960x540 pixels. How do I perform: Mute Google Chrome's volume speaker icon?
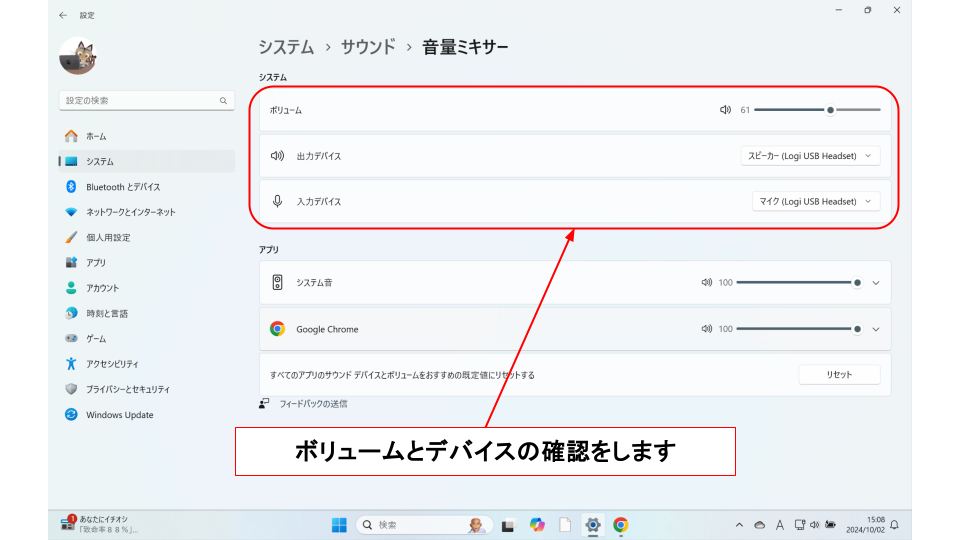point(707,329)
